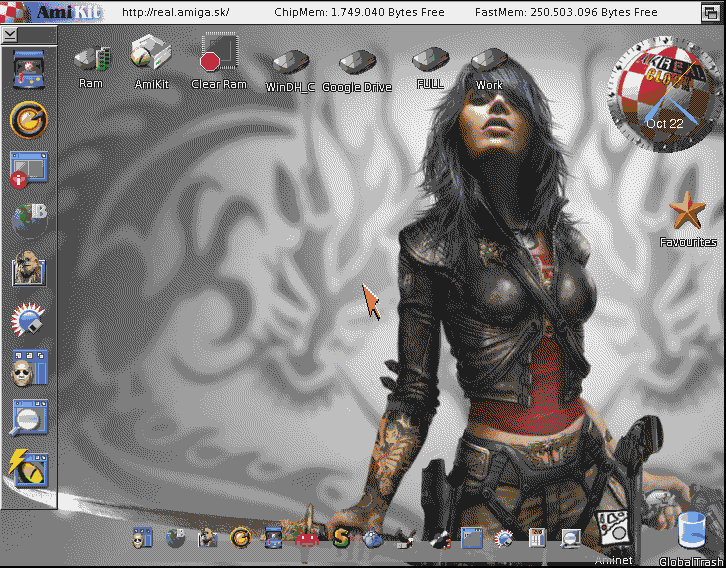Launch the orange swirl app in sidebar dock
The image size is (726, 568).
point(29,120)
